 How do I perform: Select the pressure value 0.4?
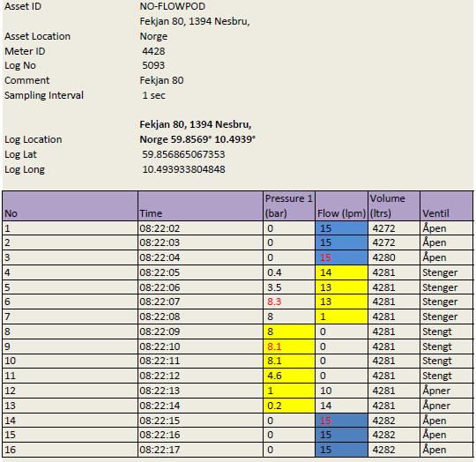289,272
